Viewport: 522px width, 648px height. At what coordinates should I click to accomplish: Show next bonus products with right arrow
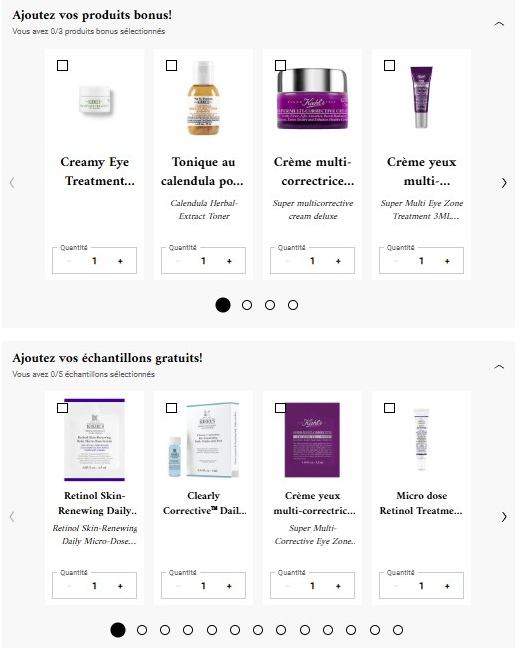click(x=504, y=183)
